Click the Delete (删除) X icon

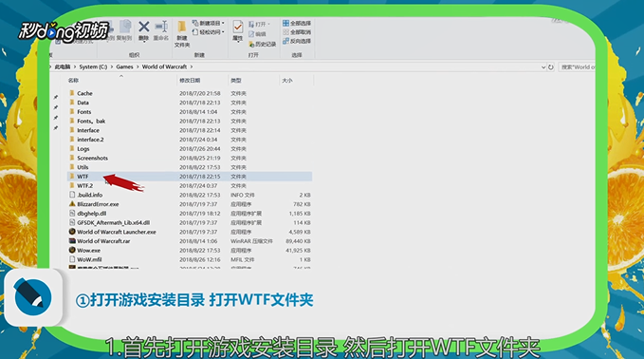[143, 28]
